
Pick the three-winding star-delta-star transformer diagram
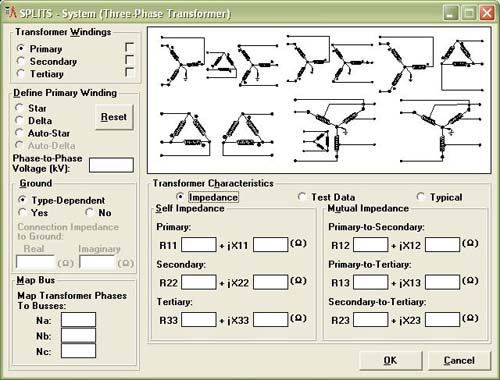(x=219, y=62)
